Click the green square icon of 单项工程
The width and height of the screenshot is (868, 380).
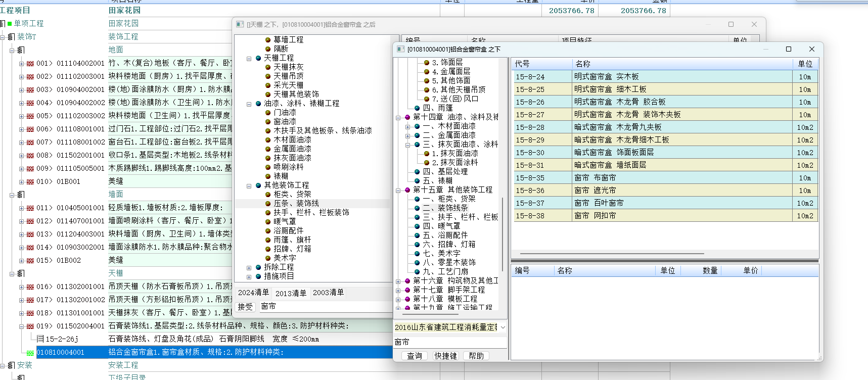10,24
